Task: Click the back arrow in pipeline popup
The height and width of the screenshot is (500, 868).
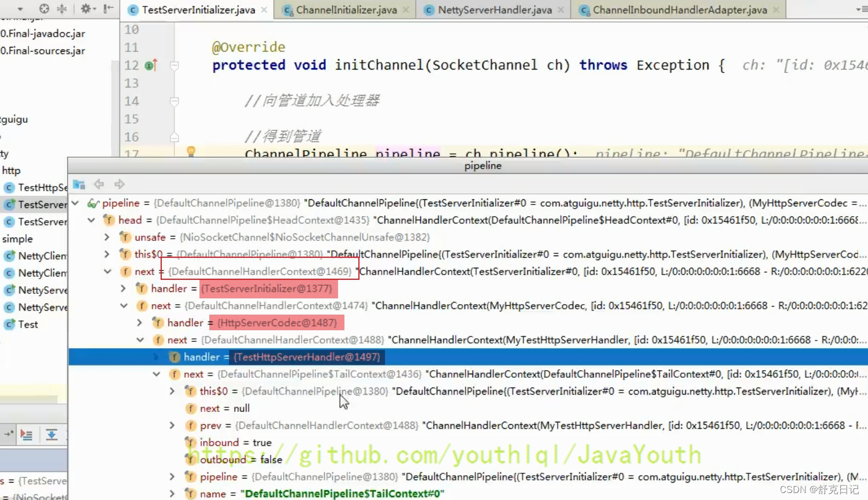Action: [x=99, y=184]
